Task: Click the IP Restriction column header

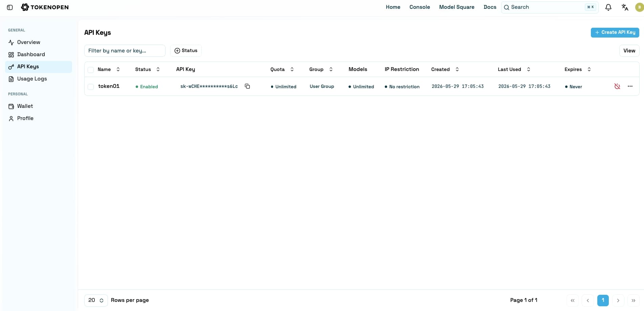Action: (402, 69)
